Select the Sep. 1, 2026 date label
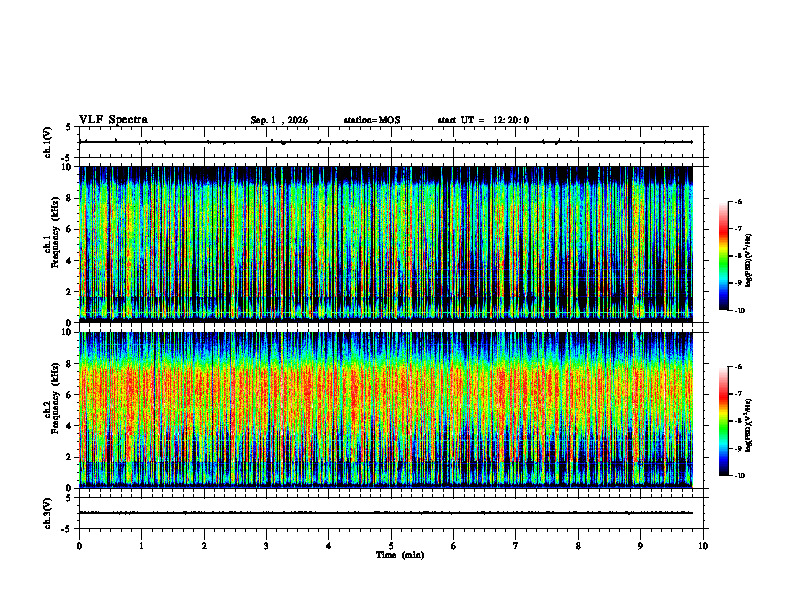Image resolution: width=792 pixels, height=612 pixels. [279, 120]
